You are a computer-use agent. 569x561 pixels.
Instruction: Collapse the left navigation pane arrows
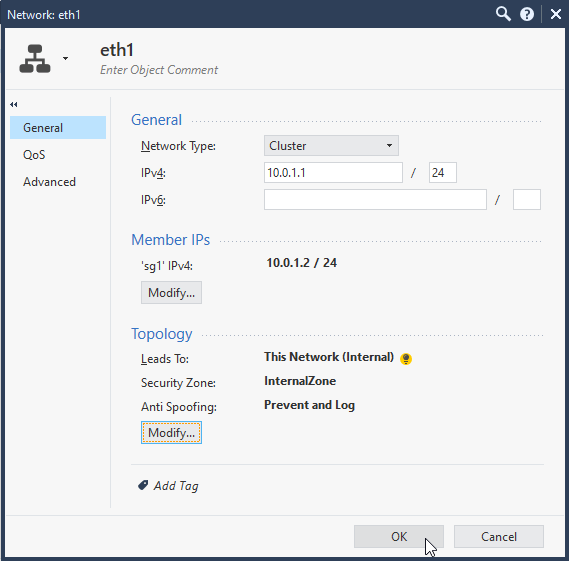[14, 105]
